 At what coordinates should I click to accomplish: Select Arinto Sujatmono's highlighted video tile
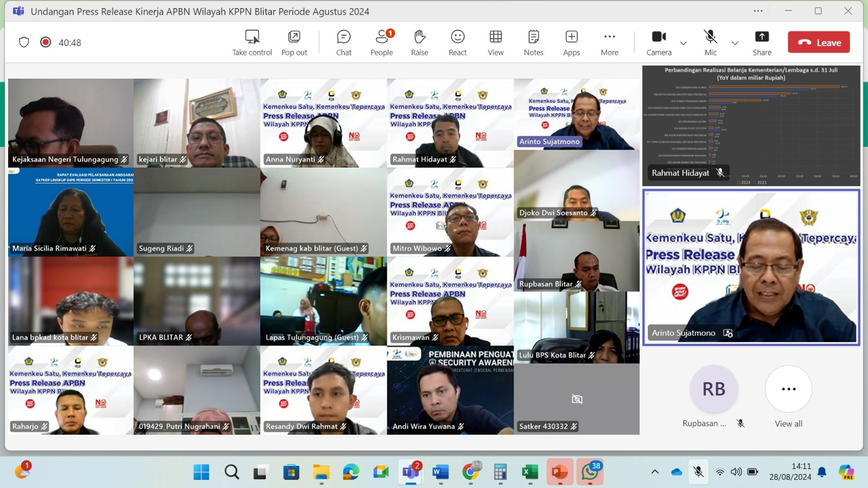[x=751, y=267]
